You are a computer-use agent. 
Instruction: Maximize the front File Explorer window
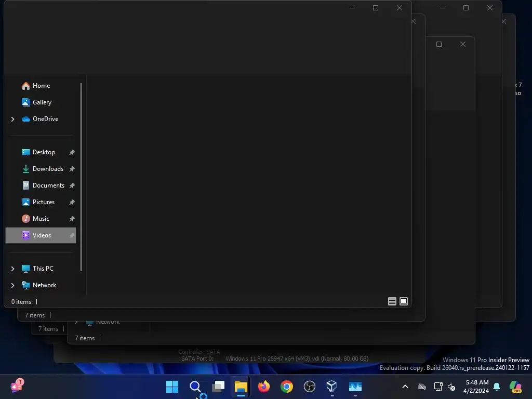tap(376, 8)
